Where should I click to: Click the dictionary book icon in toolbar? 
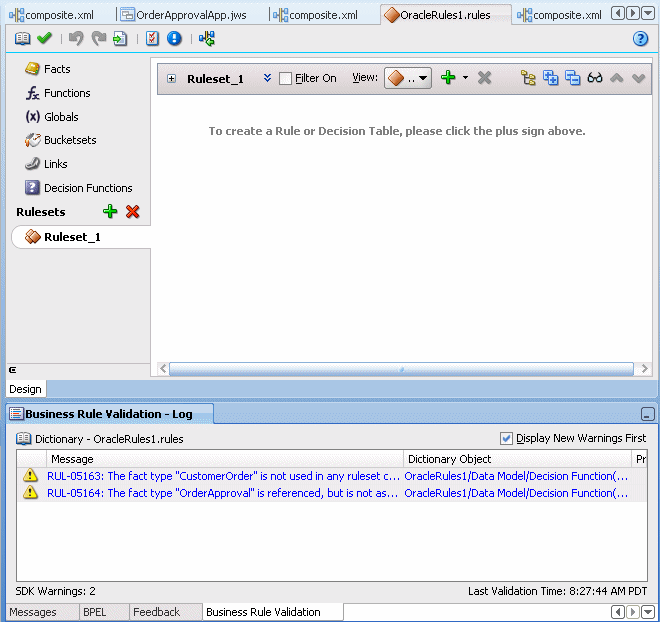[x=22, y=39]
